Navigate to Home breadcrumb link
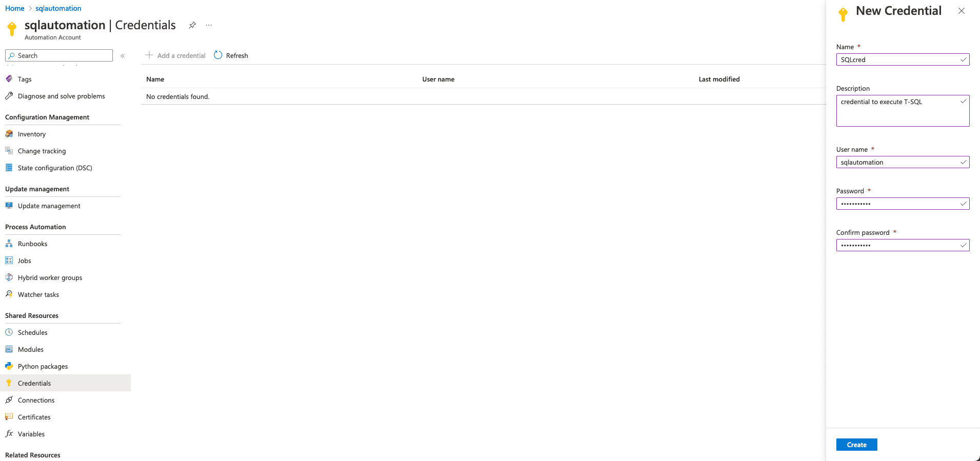 pos(14,8)
